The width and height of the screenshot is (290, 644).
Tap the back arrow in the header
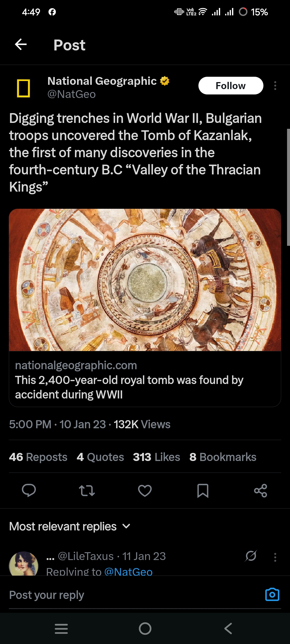click(x=21, y=45)
